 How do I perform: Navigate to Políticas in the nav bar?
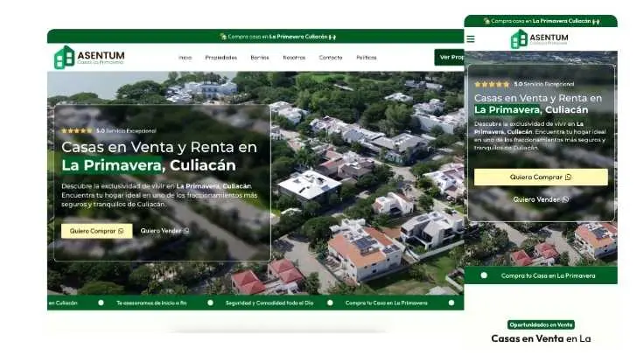pyautogui.click(x=367, y=58)
